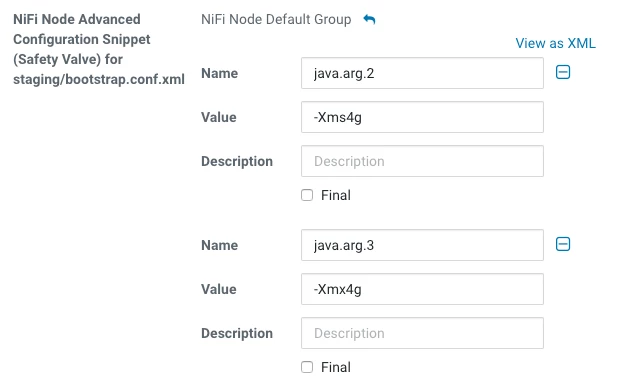Focus the Description field below -Xms4g

[422, 161]
